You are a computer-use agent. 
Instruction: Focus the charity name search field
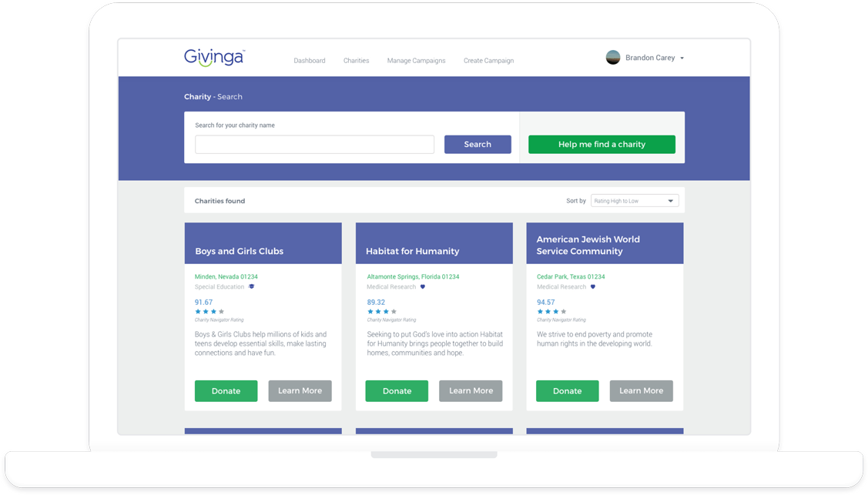314,145
